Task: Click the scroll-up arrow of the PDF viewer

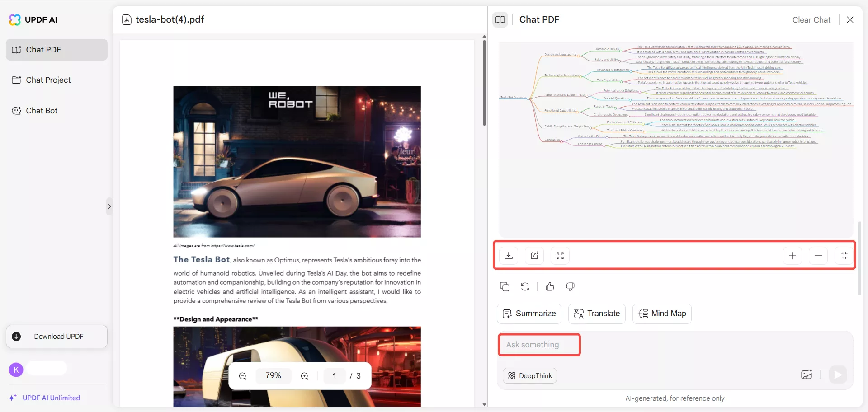Action: tap(484, 37)
